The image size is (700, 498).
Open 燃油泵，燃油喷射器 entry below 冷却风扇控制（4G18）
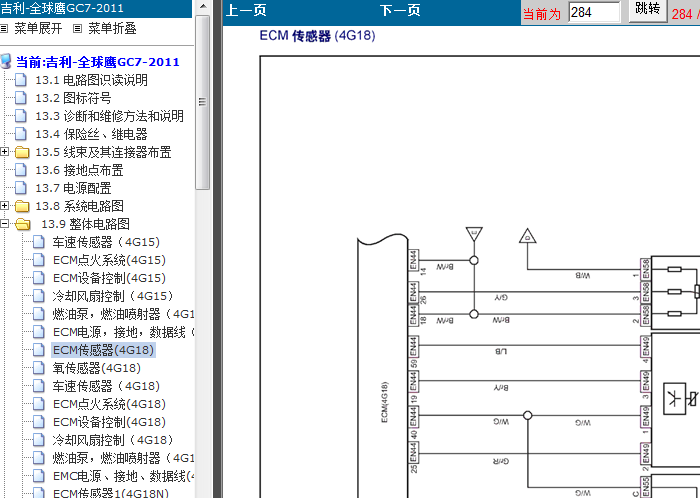pyautogui.click(x=123, y=458)
